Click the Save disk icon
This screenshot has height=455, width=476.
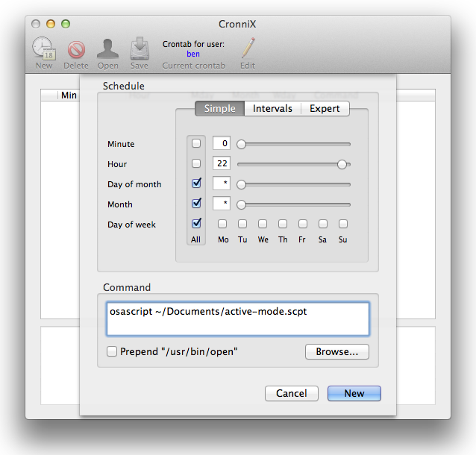(x=140, y=48)
